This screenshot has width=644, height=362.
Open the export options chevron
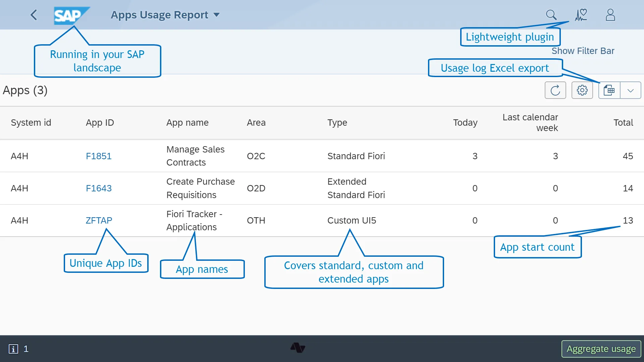tap(631, 90)
